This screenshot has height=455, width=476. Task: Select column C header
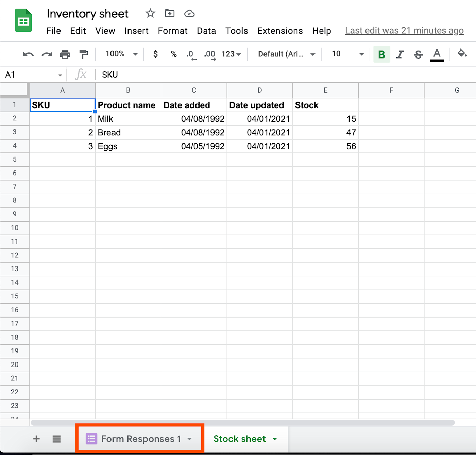click(194, 90)
